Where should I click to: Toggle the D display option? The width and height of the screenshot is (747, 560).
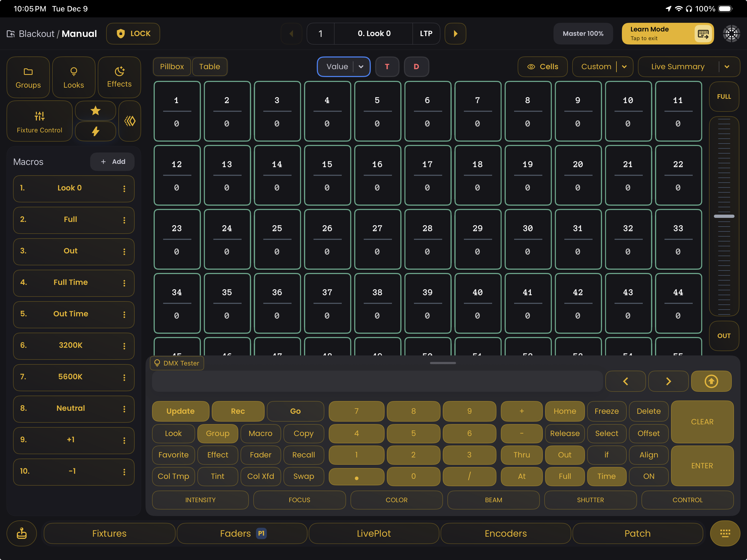click(416, 66)
